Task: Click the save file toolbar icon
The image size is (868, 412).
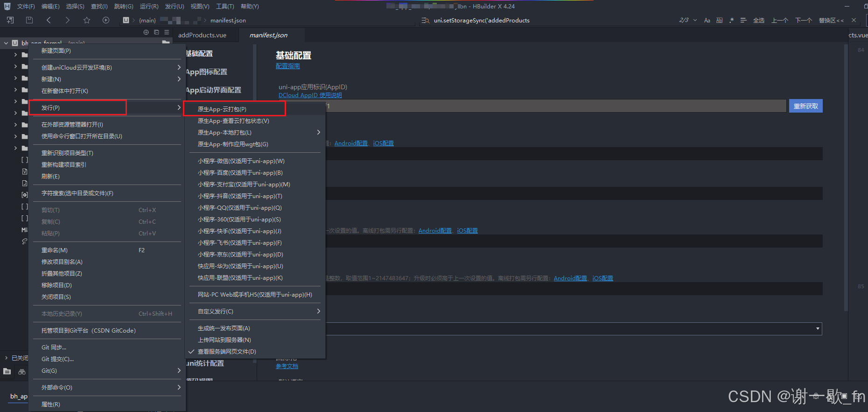Action: (29, 20)
